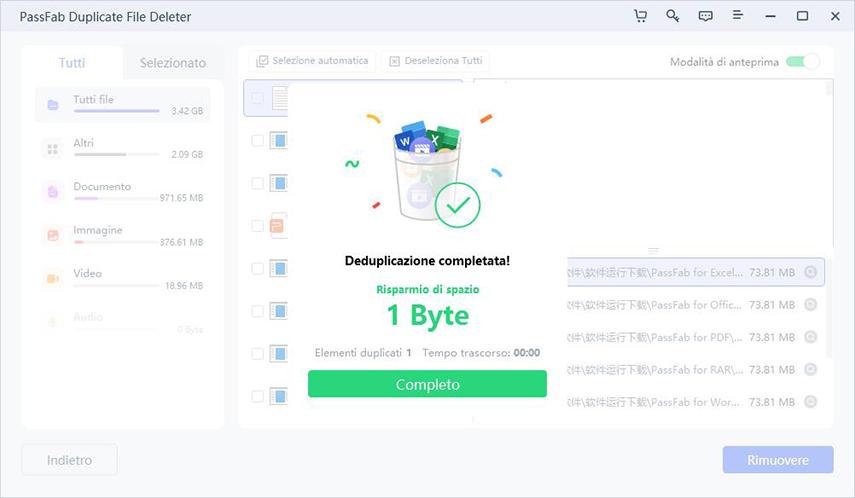Click the Tutti file size bar
The height and width of the screenshot is (498, 855).
[x=115, y=111]
